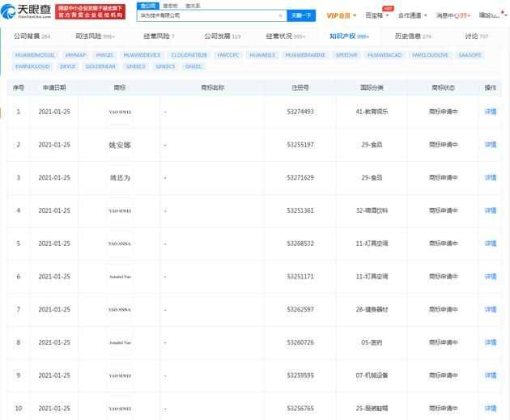Viewport: 510px width, 420px height.
Task: Click the YAO SIWEI trademark image in row 1
Action: (x=120, y=112)
